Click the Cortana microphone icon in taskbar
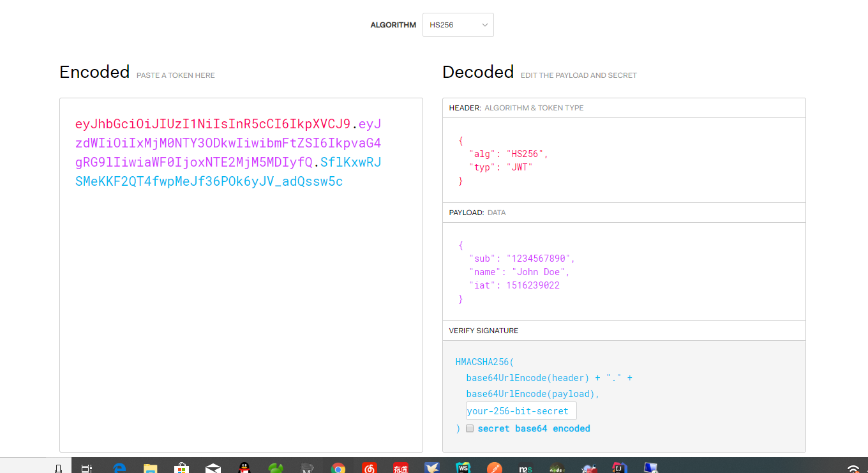Image resolution: width=868 pixels, height=473 pixels. coord(58,468)
